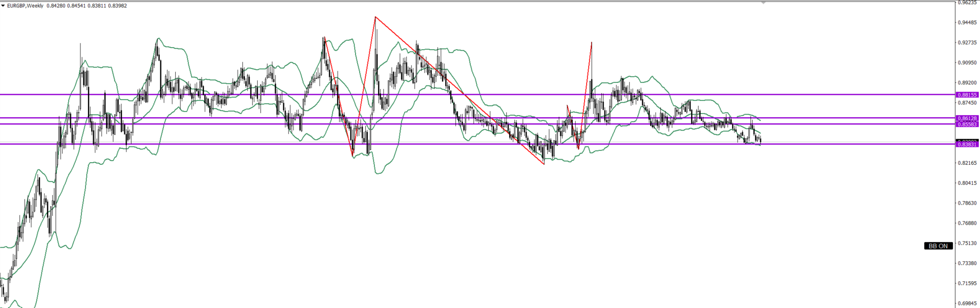Viewport: 980px width, 308px height.
Task: Click the highest peak of the red trendline
Action: click(375, 17)
